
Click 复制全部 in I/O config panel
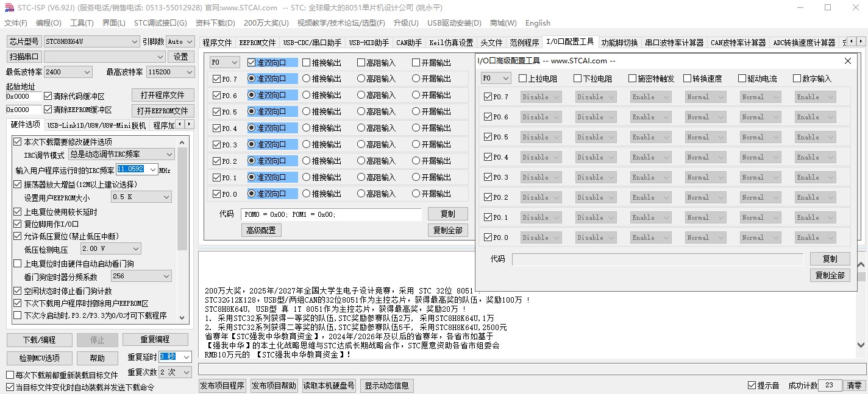coord(448,230)
